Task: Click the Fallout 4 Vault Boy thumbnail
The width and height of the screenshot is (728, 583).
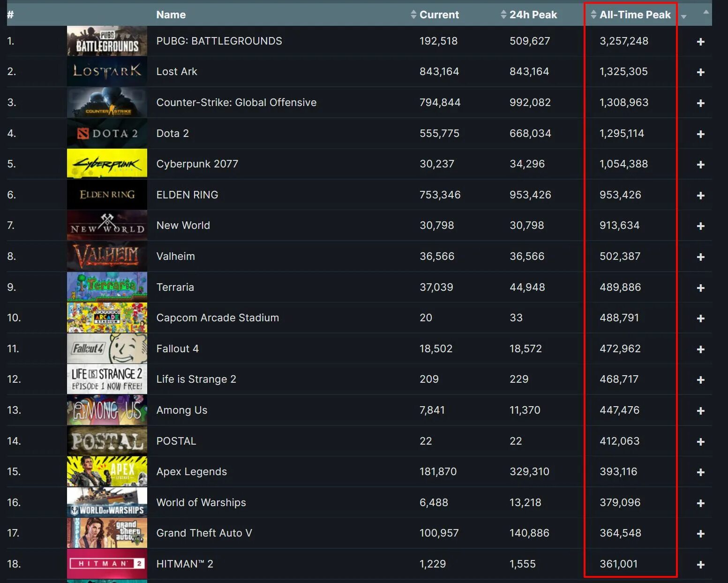Action: click(107, 348)
